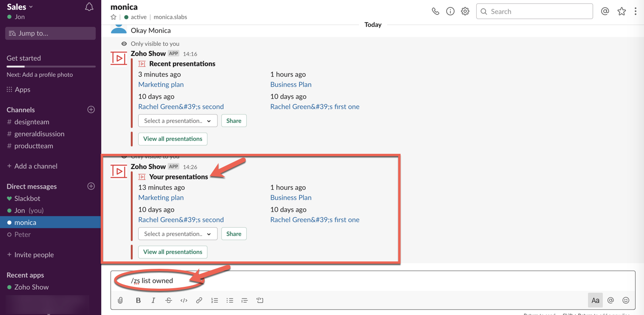Open Business Plan link under Your presentations
The width and height of the screenshot is (644, 315).
291,198
